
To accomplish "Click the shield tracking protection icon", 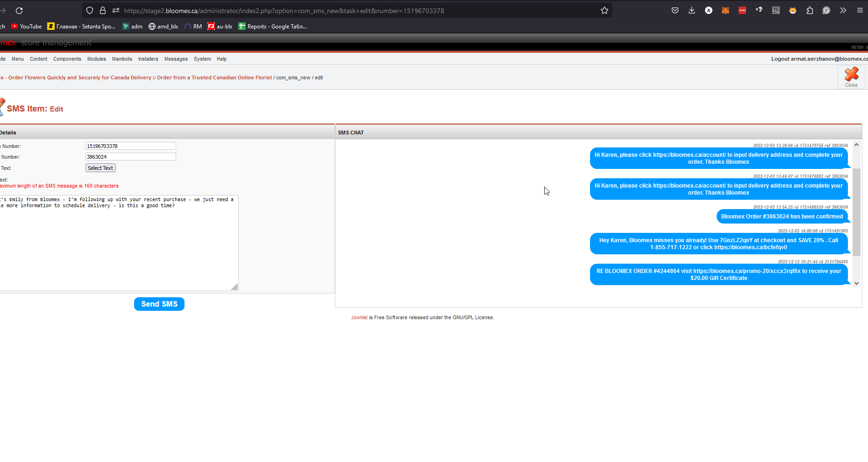I will (90, 10).
